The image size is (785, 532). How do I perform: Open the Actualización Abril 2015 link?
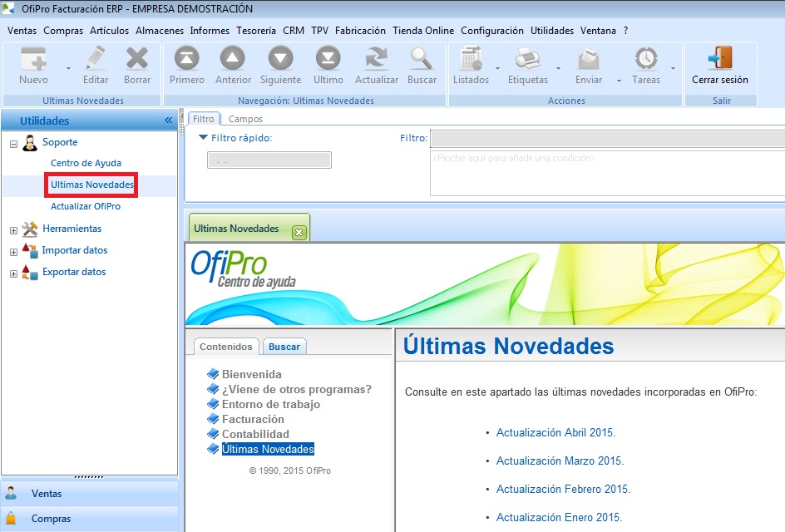pos(558,432)
